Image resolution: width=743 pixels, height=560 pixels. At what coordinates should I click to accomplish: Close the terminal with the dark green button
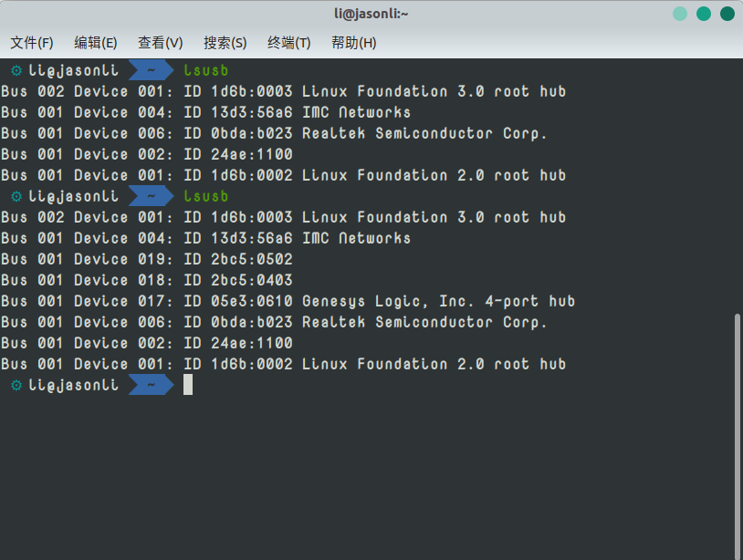(x=727, y=14)
